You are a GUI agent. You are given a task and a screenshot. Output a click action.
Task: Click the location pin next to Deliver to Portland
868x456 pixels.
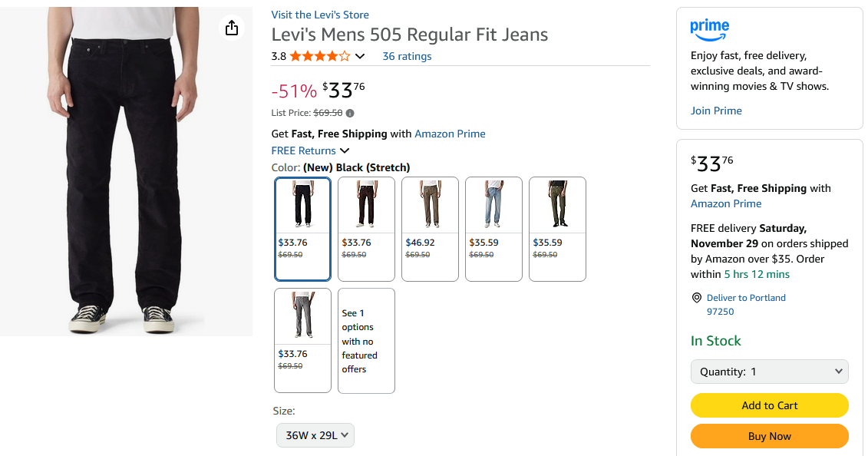click(x=697, y=298)
